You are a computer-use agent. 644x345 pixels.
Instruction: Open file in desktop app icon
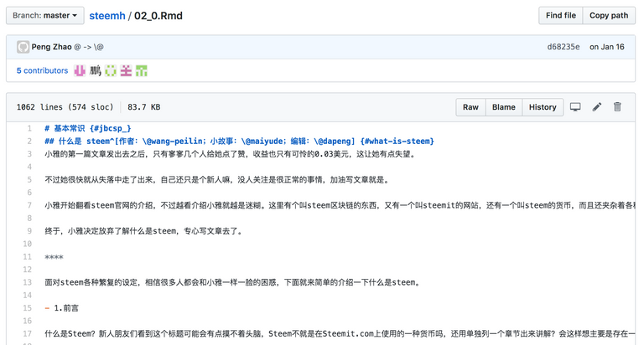coord(575,107)
